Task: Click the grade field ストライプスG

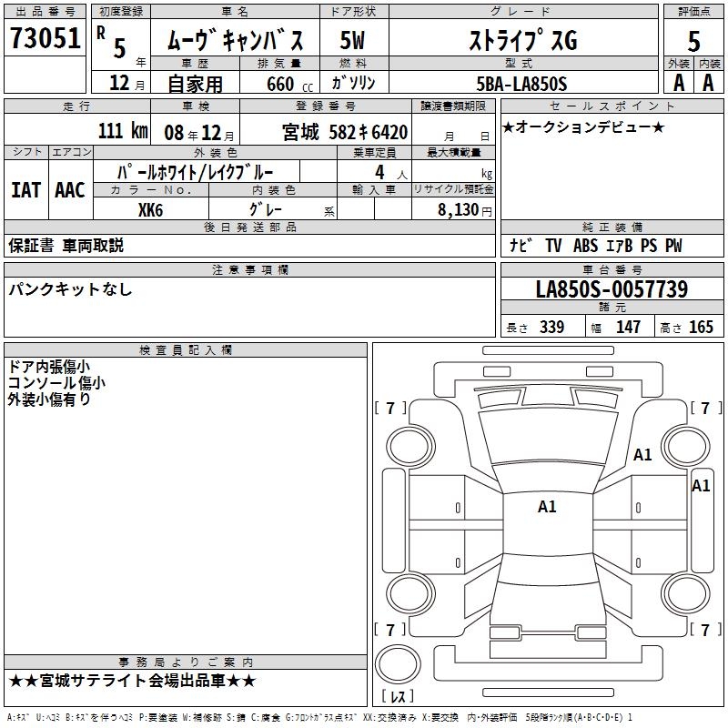Action: 522,42
